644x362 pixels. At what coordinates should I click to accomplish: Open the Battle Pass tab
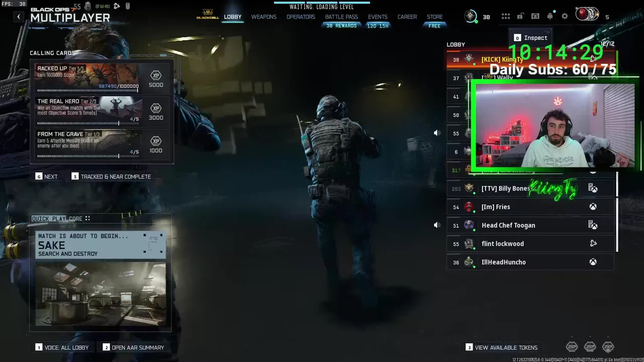(x=342, y=17)
